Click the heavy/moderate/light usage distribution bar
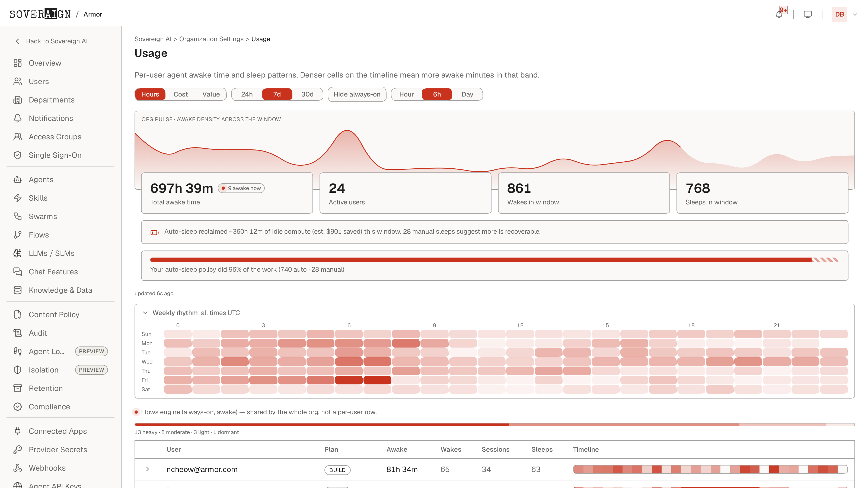The image size is (868, 488). pos(494,424)
